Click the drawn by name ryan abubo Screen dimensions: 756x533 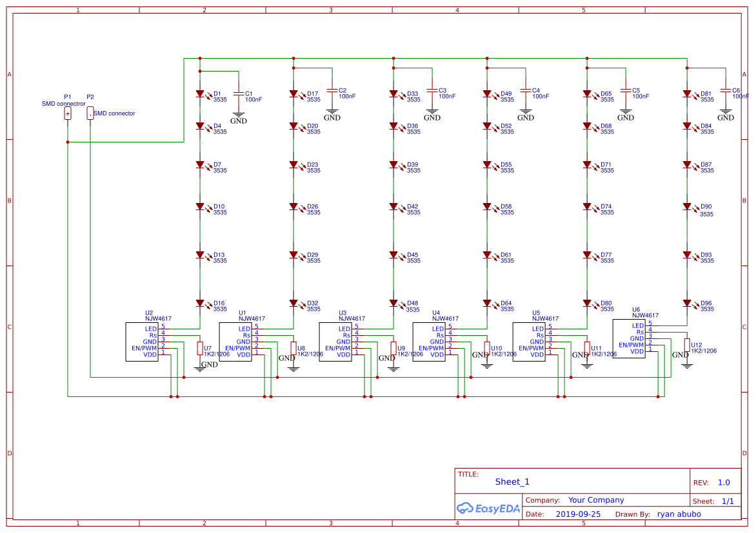tap(681, 514)
